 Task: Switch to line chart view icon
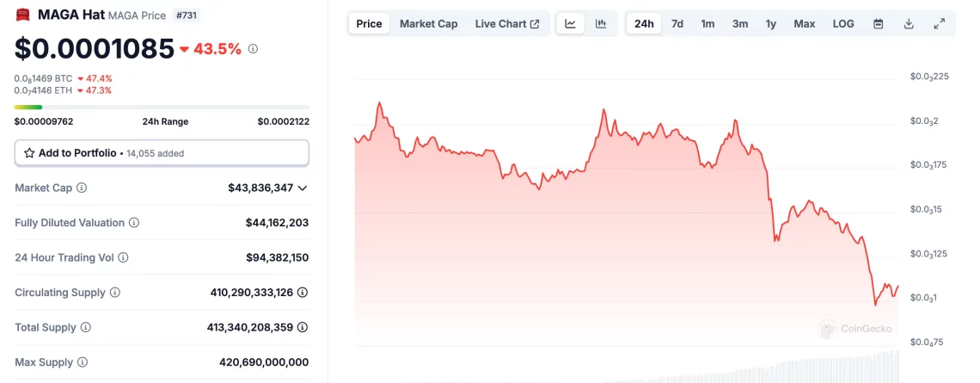571,24
